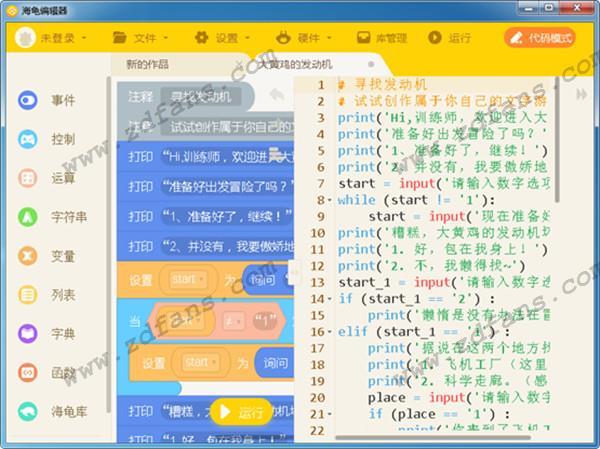Image resolution: width=600 pixels, height=449 pixels.
Task: Open the 函数 block category
Action: [46, 372]
